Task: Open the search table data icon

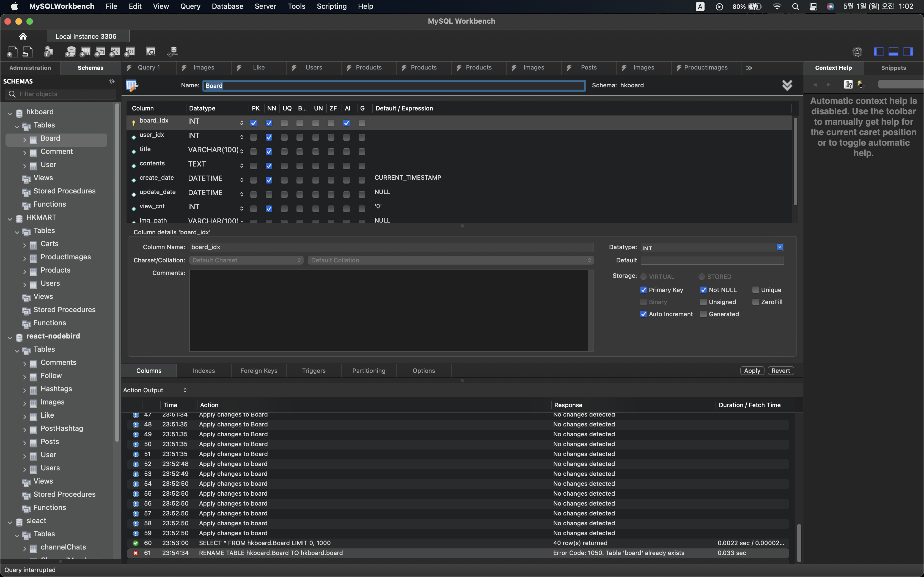Action: click(x=151, y=52)
